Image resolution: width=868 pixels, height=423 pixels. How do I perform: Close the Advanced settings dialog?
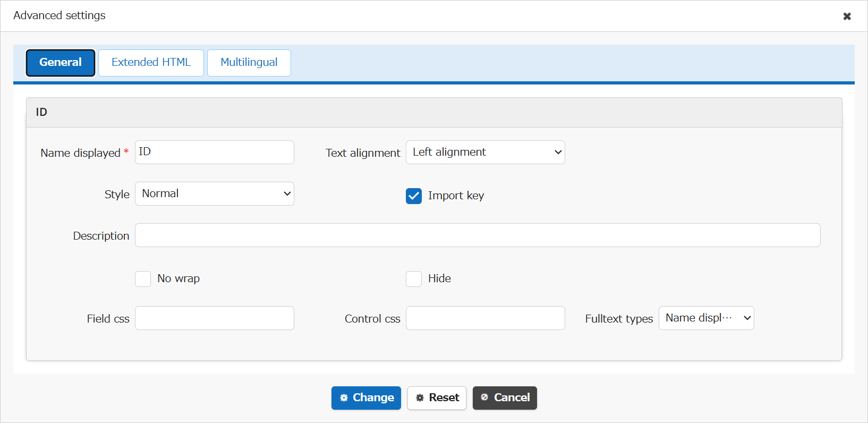pyautogui.click(x=847, y=16)
